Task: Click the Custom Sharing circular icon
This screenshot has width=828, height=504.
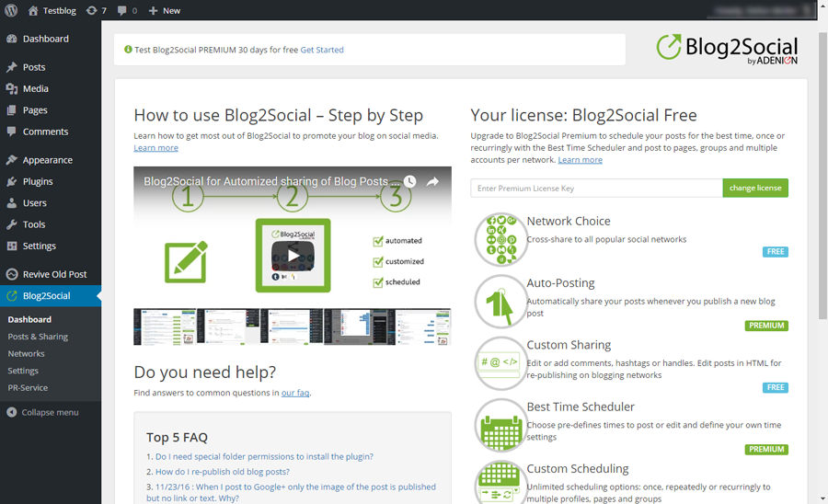Action: [500, 363]
